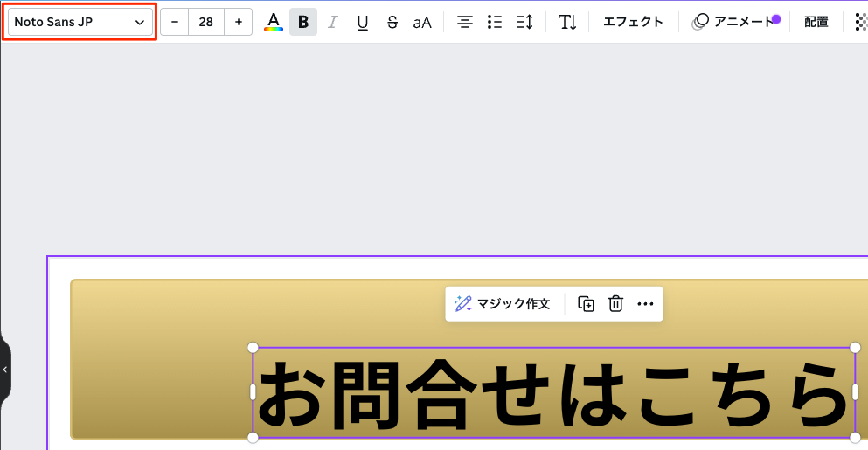Select the お問合せはこちら text

553,393
